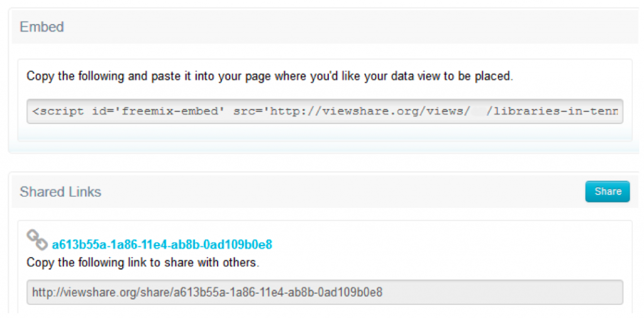Click empty space right of the share URL text
The height and width of the screenshot is (318, 644).
coord(503,292)
